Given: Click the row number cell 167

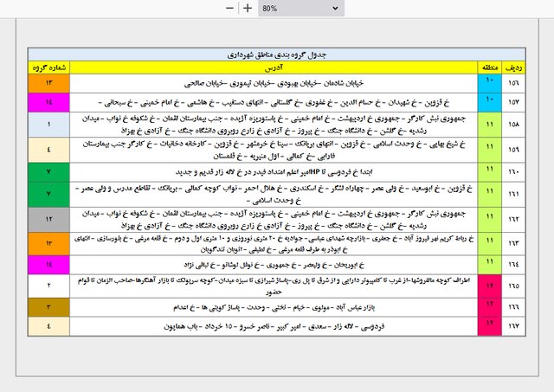Looking at the screenshot, I should tap(514, 325).
